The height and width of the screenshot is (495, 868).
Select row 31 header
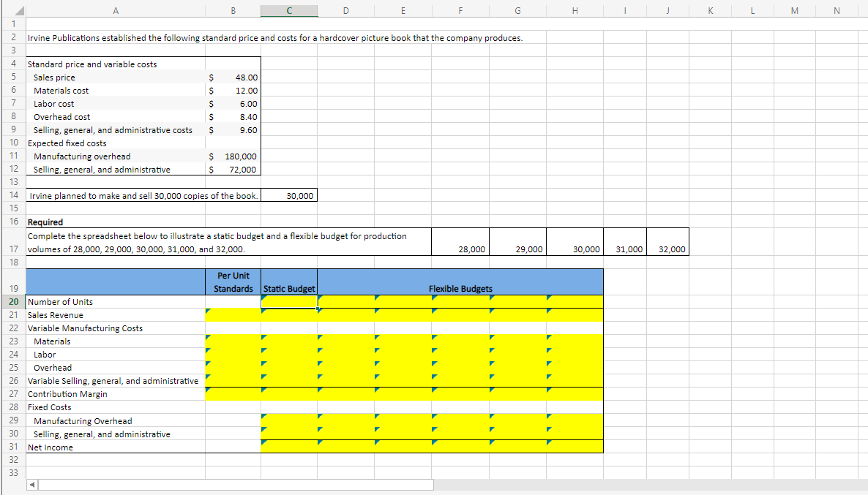pos(13,446)
